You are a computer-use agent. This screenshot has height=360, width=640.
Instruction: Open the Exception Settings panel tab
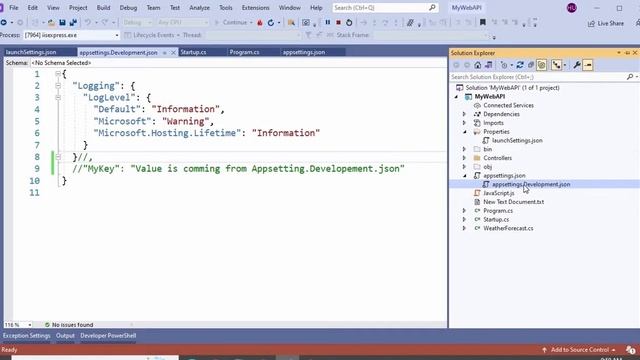[27, 336]
